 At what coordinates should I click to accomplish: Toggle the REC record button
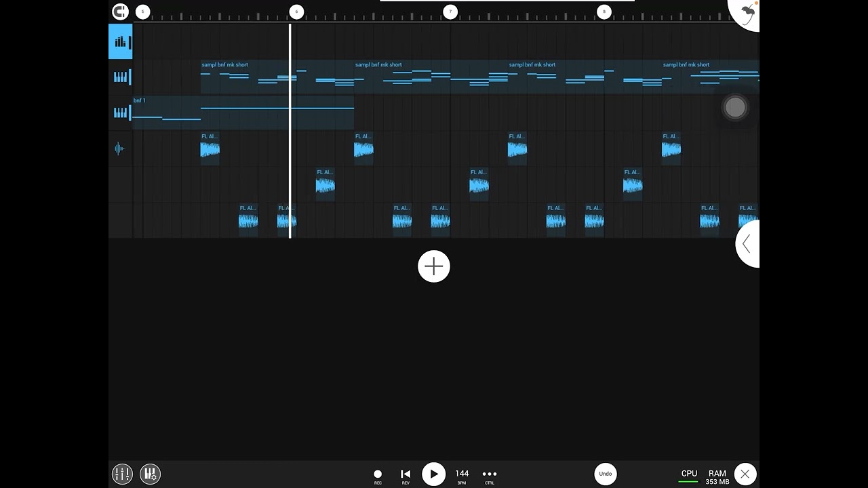point(378,474)
